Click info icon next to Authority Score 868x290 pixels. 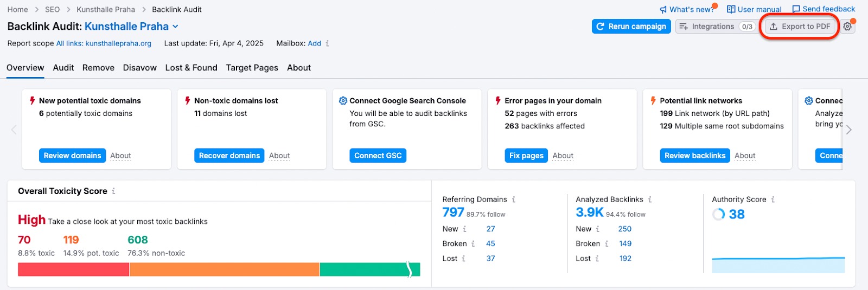point(773,199)
